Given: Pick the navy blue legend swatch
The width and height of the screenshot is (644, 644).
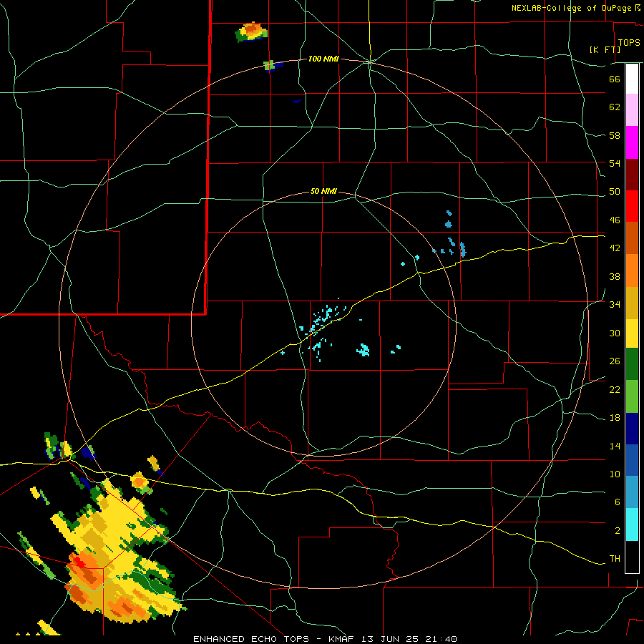Looking at the screenshot, I should click(x=632, y=429).
